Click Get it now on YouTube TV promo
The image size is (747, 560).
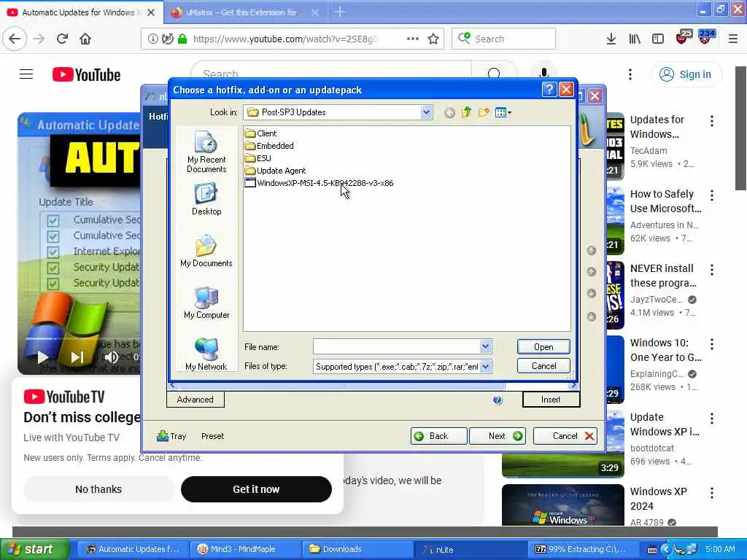(x=256, y=489)
